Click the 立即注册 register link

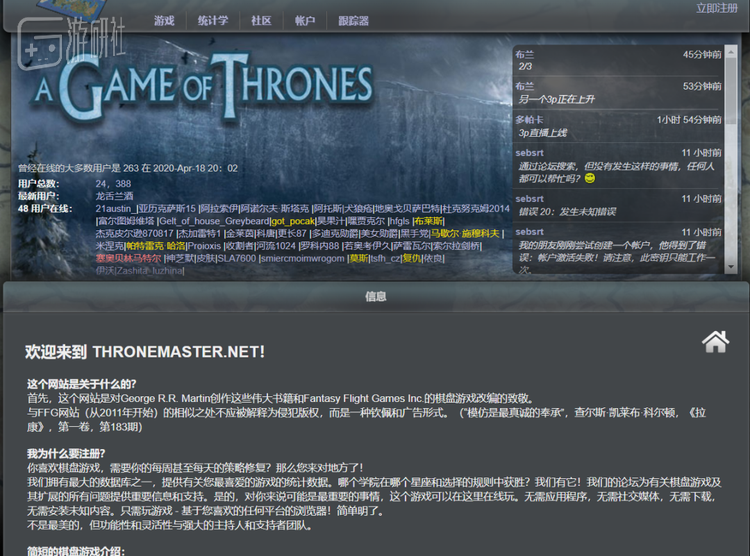click(717, 8)
